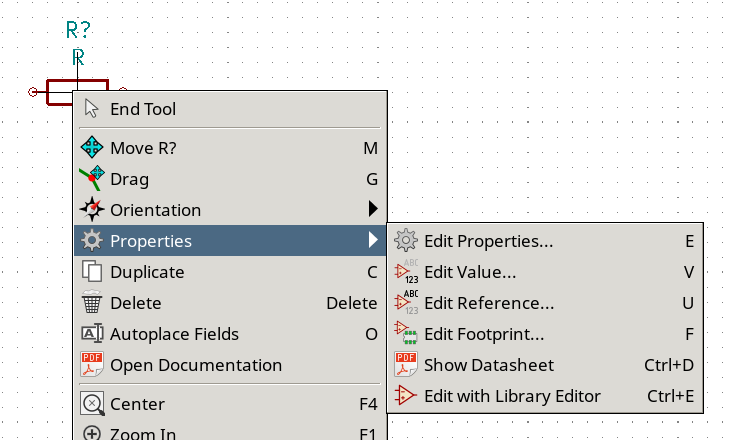Click the Zoom In plus icon
The height and width of the screenshot is (440, 730).
92,433
